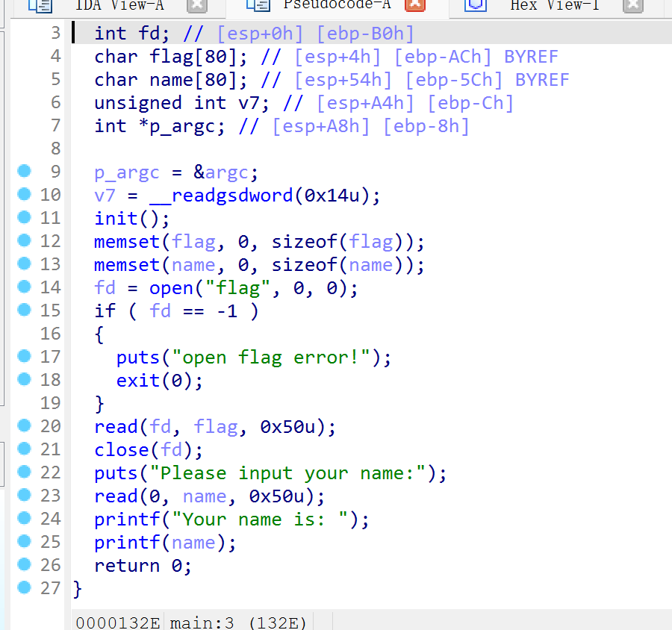Toggle breakpoint dot on line 25
Screen dimensions: 672x630
(x=25, y=542)
